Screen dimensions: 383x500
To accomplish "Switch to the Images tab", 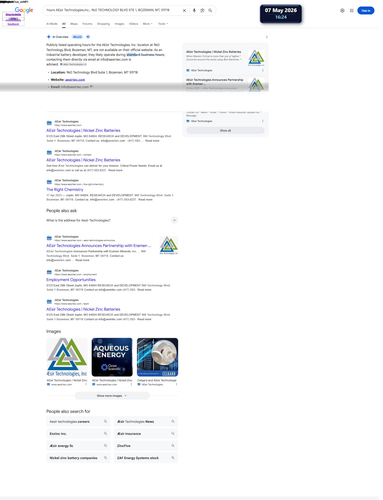I will click(x=119, y=24).
